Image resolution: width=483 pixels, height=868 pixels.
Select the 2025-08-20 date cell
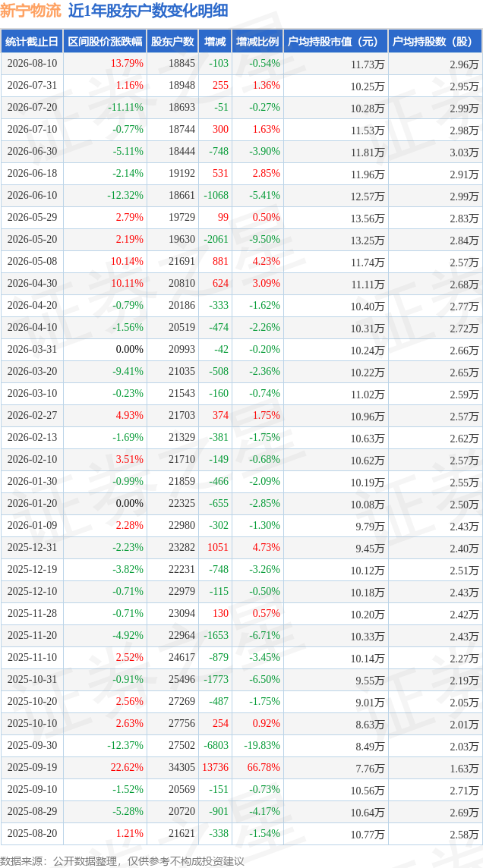[x=32, y=833]
